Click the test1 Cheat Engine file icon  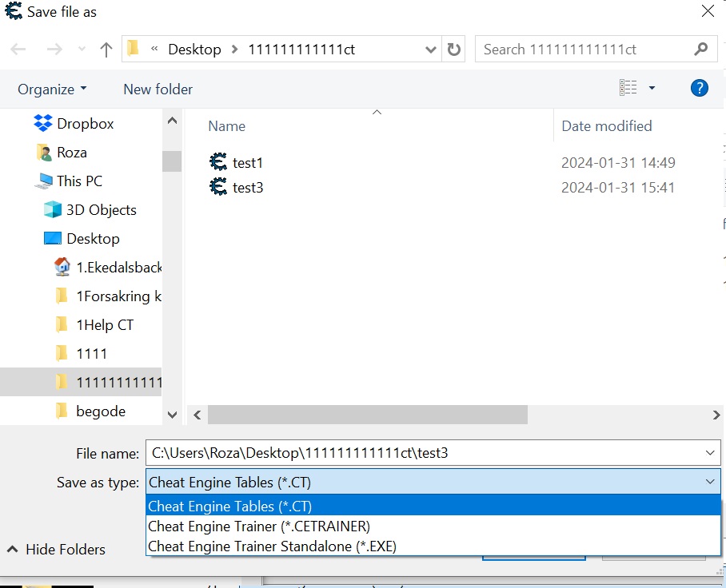[217, 162]
